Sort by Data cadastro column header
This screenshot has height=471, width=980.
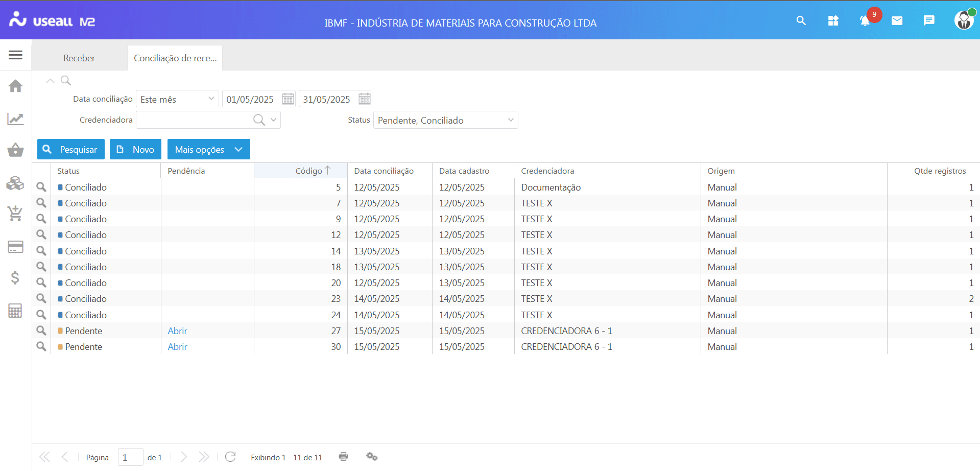[473, 171]
